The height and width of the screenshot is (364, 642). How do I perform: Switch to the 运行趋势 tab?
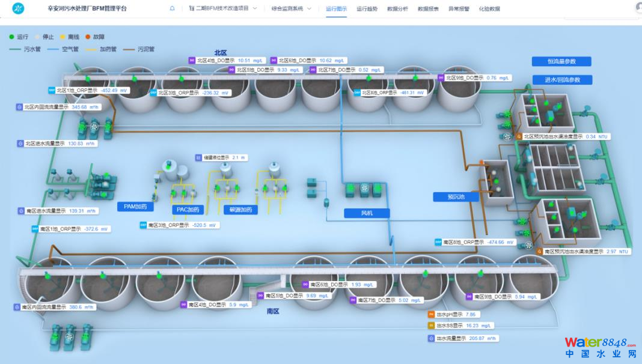367,9
